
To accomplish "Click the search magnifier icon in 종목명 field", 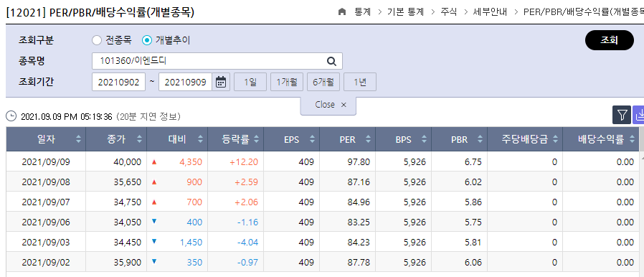I will tap(331, 61).
